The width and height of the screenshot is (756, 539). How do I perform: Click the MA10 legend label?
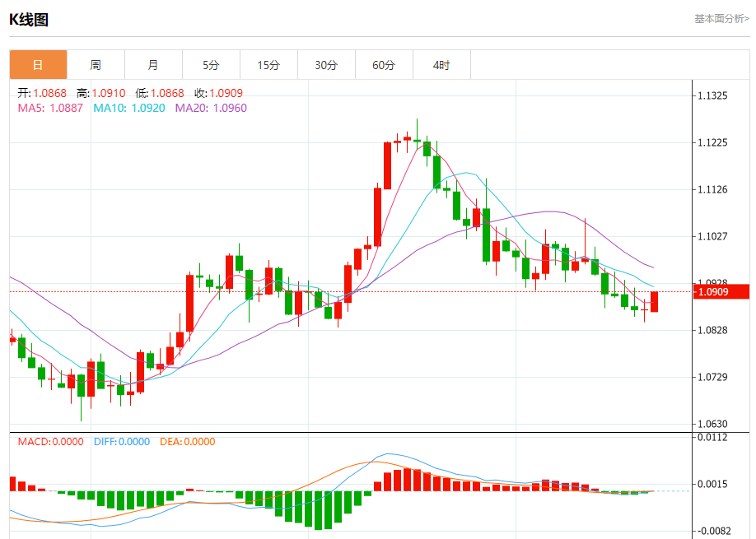click(128, 108)
